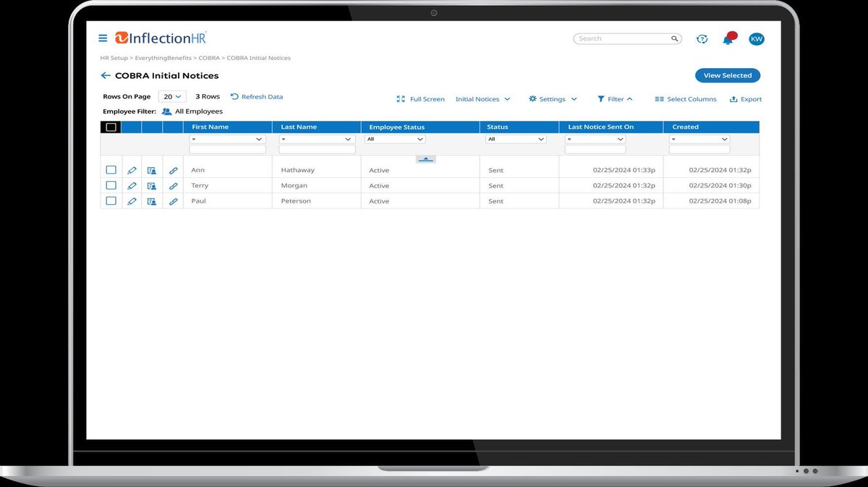Click the 'Terry' first name cell
This screenshot has width=868, height=487.
pyautogui.click(x=200, y=186)
